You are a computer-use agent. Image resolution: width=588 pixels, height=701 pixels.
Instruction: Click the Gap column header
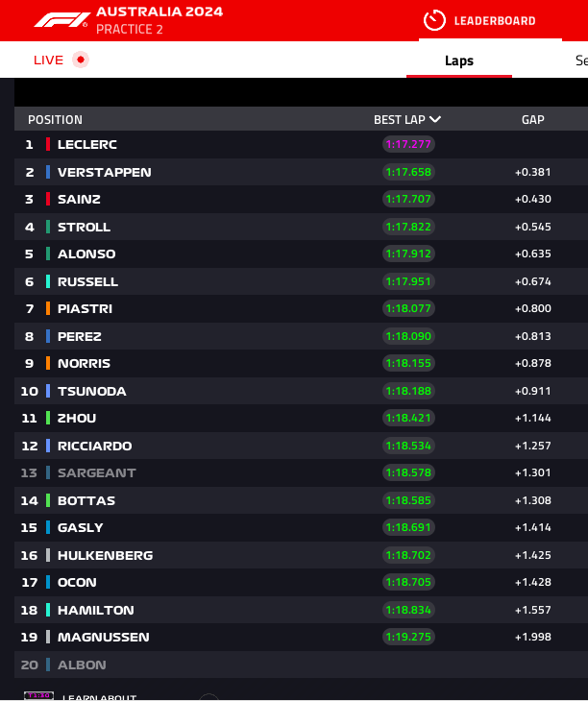[532, 120]
